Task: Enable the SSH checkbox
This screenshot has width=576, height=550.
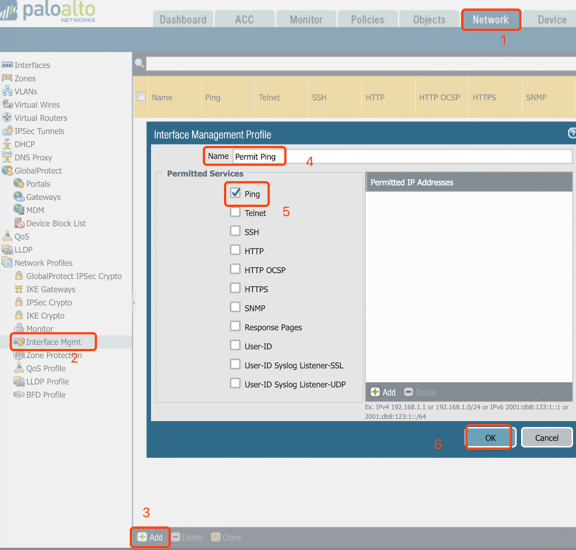Action: tap(235, 231)
